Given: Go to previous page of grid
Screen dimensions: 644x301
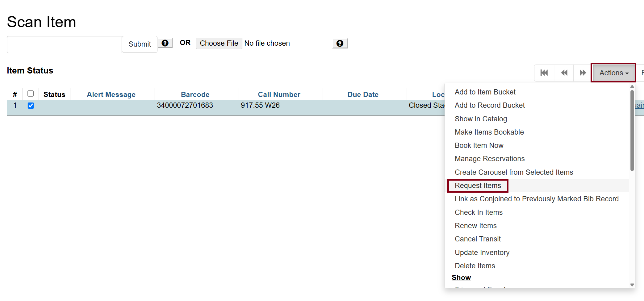Looking at the screenshot, I should (564, 73).
